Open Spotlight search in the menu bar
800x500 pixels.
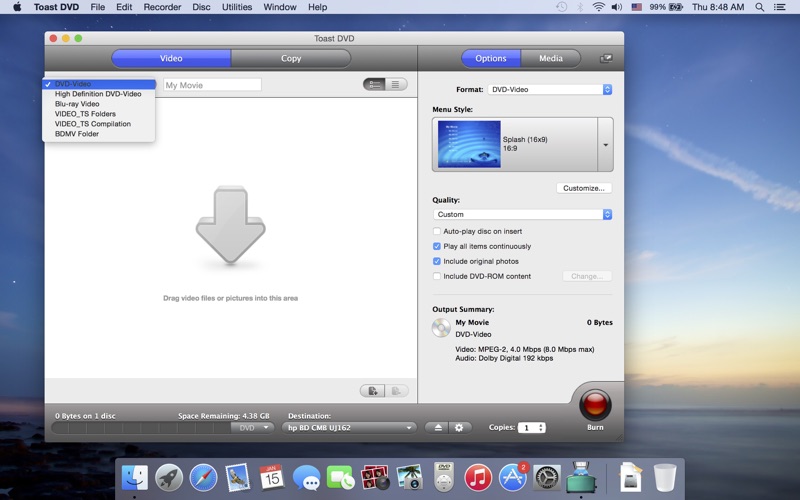click(759, 7)
